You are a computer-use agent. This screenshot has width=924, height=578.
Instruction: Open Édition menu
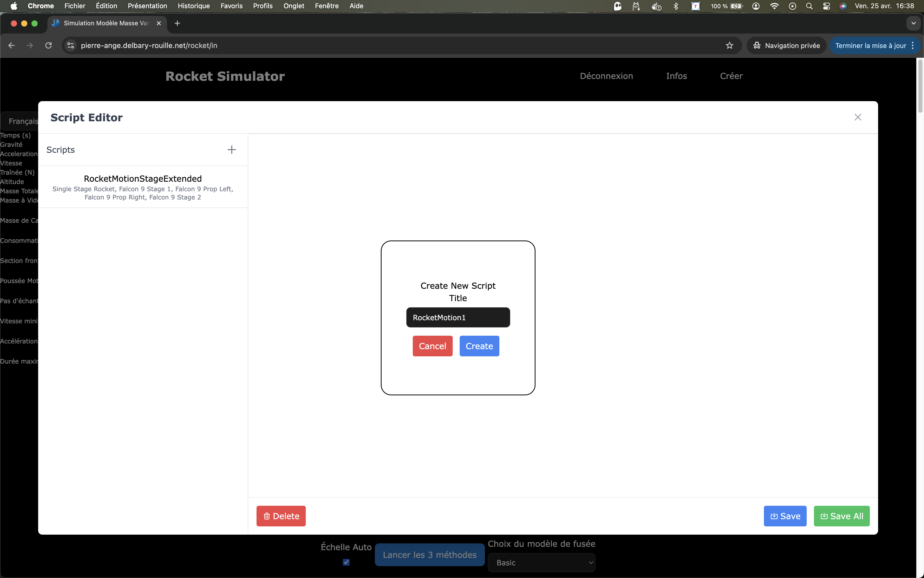pos(106,6)
